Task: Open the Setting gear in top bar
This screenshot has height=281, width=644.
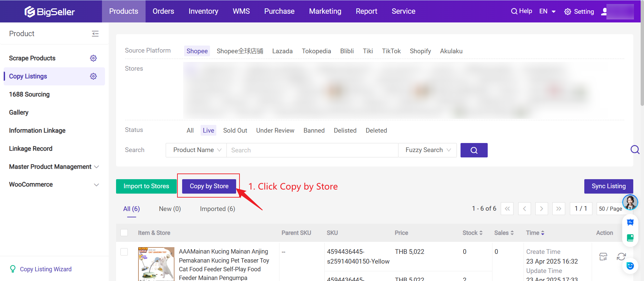Action: coord(568,12)
